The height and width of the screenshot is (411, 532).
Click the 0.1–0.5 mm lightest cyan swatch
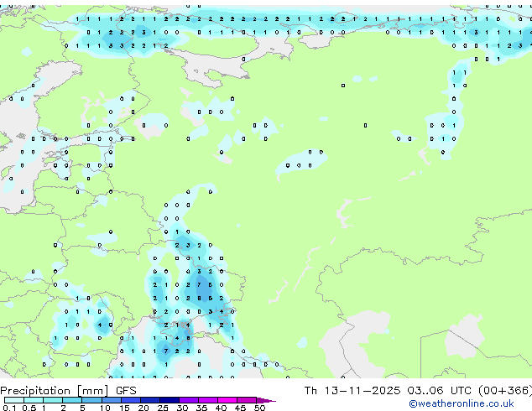coord(14,400)
